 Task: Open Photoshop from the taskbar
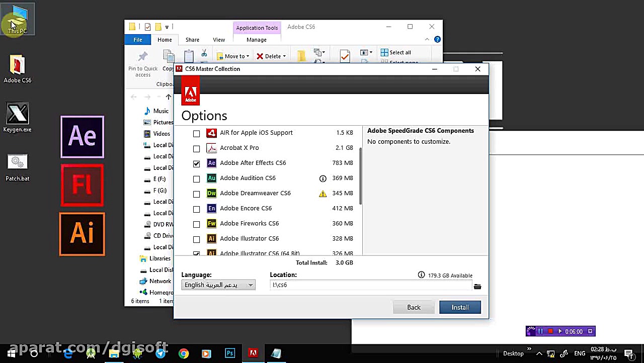[x=230, y=353]
